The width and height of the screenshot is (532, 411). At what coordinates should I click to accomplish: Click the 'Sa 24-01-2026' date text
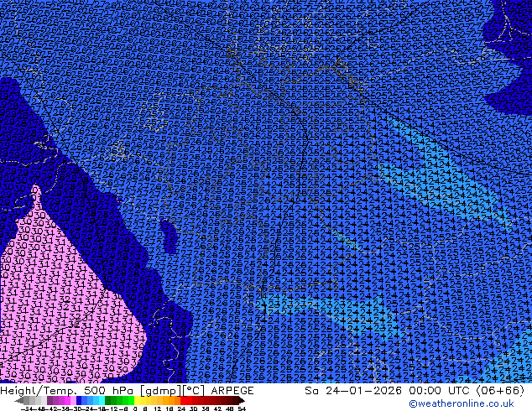click(355, 391)
